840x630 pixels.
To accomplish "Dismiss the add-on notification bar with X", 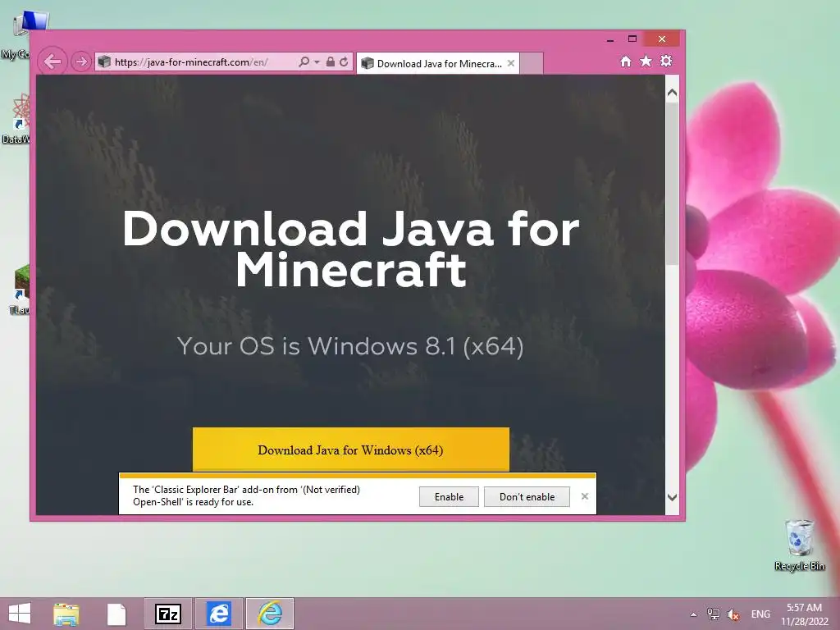I will (x=585, y=496).
